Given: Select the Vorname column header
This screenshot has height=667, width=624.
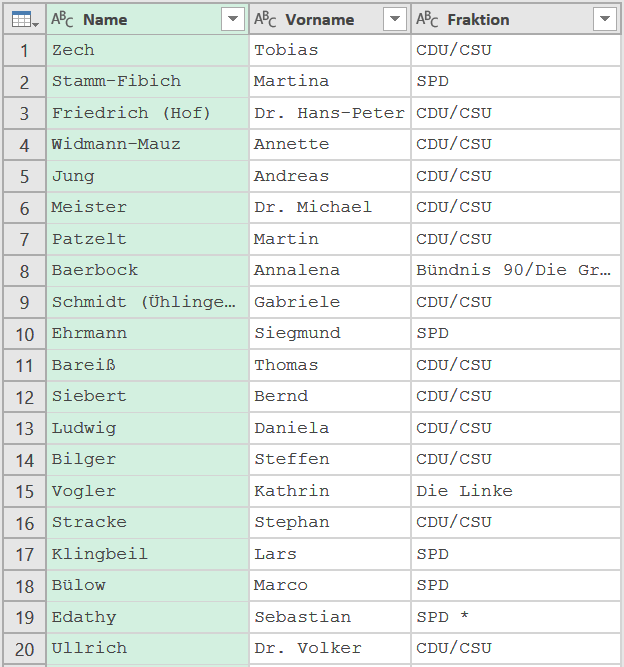Looking at the screenshot, I should [330, 19].
